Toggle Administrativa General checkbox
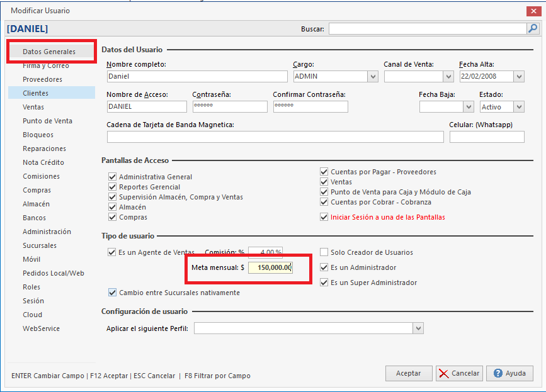Viewport: 546px width, 392px height. (x=112, y=177)
